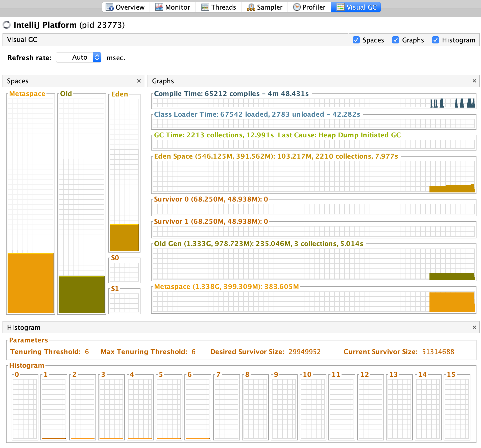Switch to the Monitor tab
Viewport: 481px width, 448px height.
[x=173, y=7]
